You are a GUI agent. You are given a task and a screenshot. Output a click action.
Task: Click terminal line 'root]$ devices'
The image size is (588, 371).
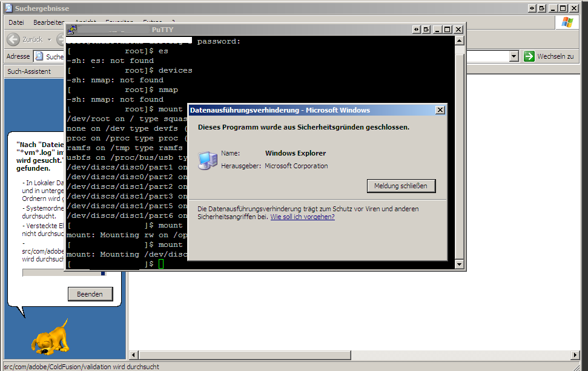[158, 70]
